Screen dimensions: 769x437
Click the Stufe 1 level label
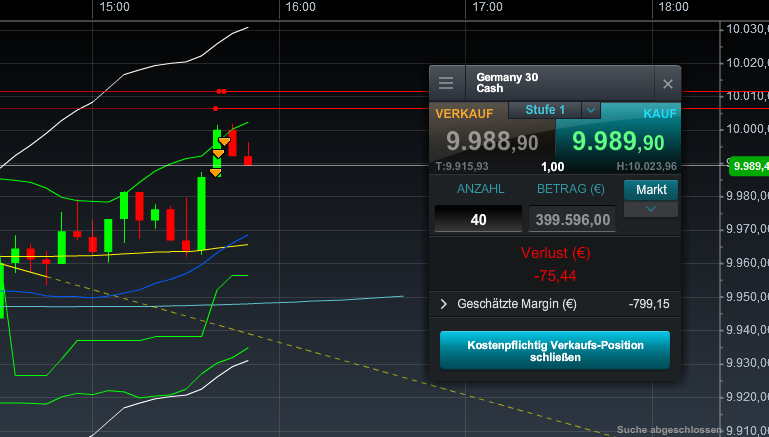(x=545, y=110)
